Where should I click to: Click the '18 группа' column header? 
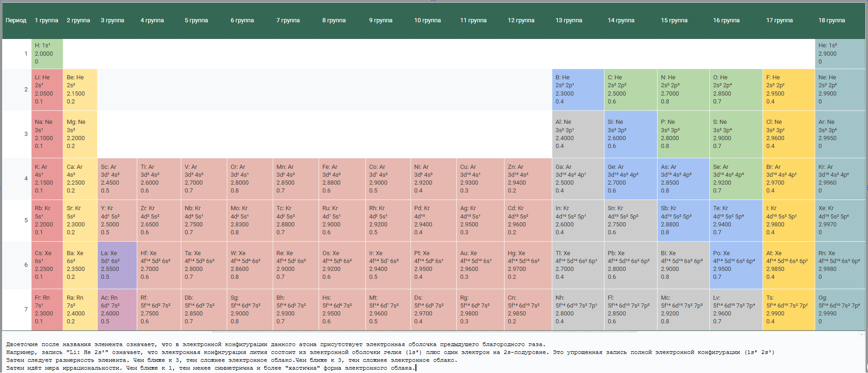(831, 20)
